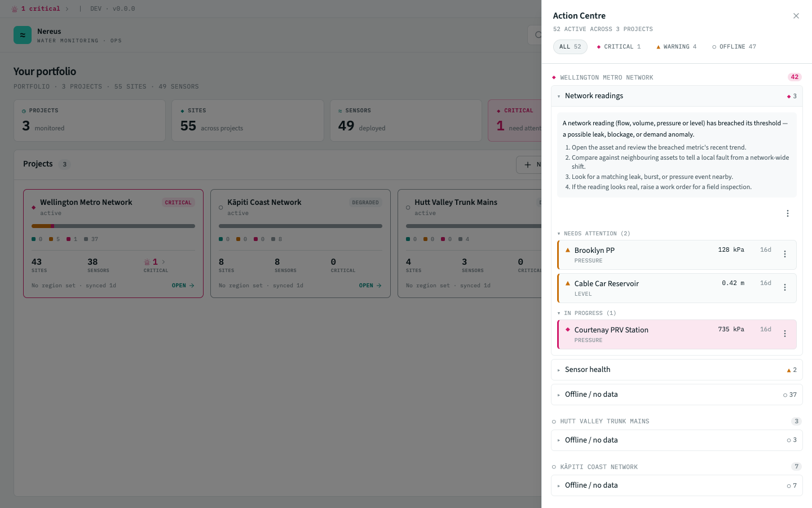Click the SITES 55 stat card

tap(248, 121)
